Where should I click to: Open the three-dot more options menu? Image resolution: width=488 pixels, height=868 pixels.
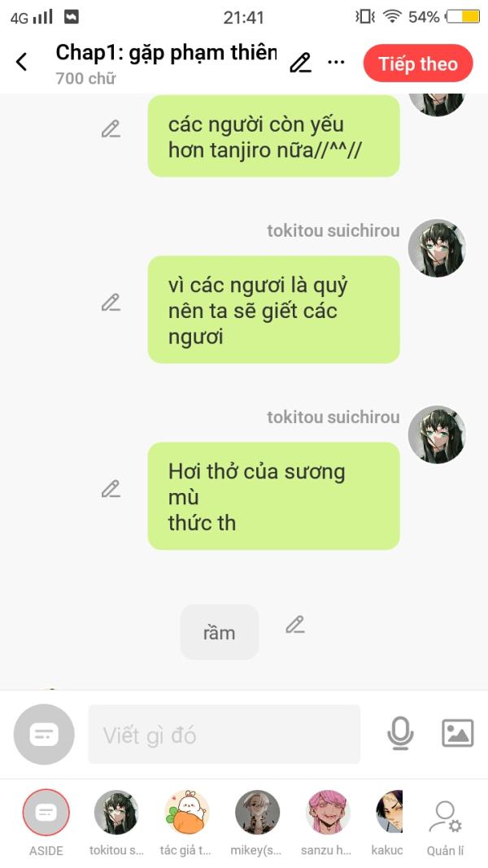point(336,62)
